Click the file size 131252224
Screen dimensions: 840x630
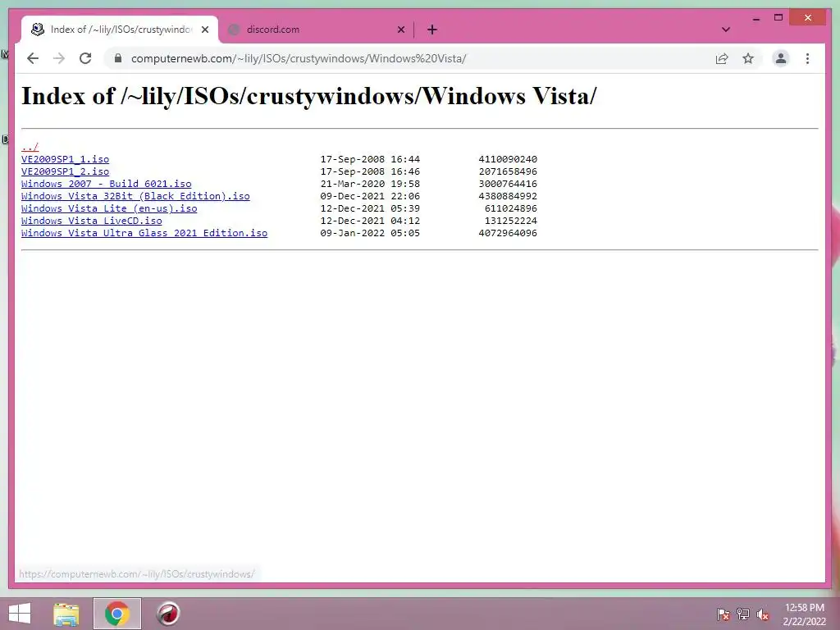coord(510,221)
